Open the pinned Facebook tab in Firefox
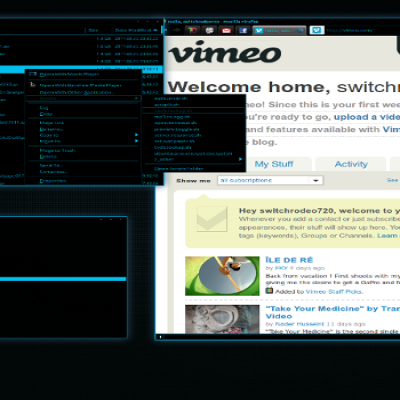This screenshot has height=400, width=400. pyautogui.click(x=243, y=30)
